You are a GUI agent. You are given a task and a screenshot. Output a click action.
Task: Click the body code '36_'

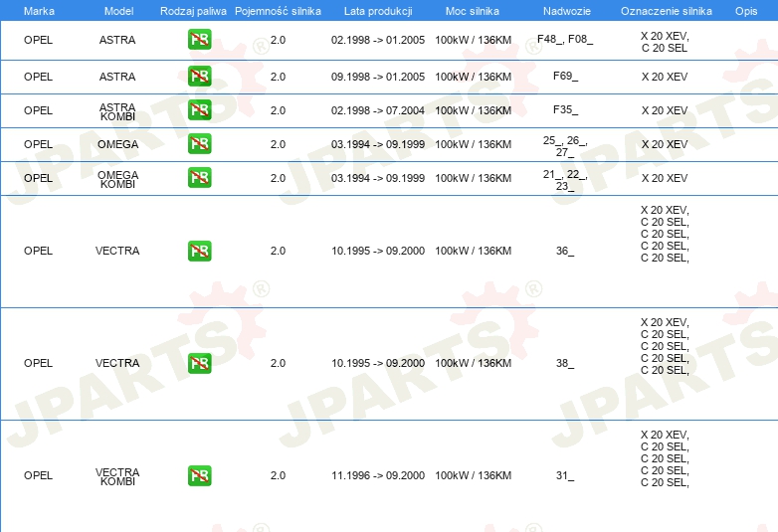coord(565,251)
